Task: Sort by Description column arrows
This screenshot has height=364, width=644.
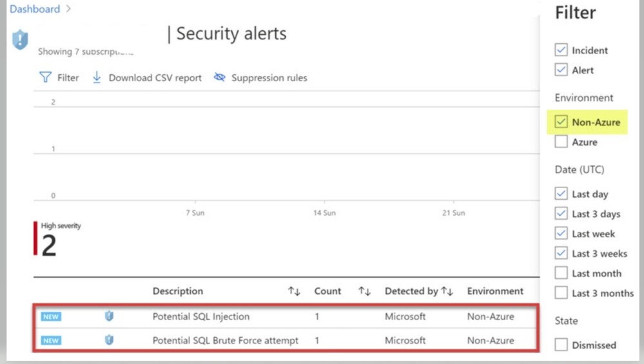Action: click(294, 291)
